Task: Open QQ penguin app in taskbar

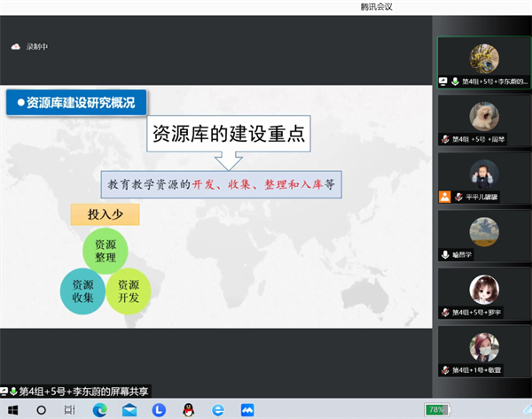Action: (x=188, y=410)
